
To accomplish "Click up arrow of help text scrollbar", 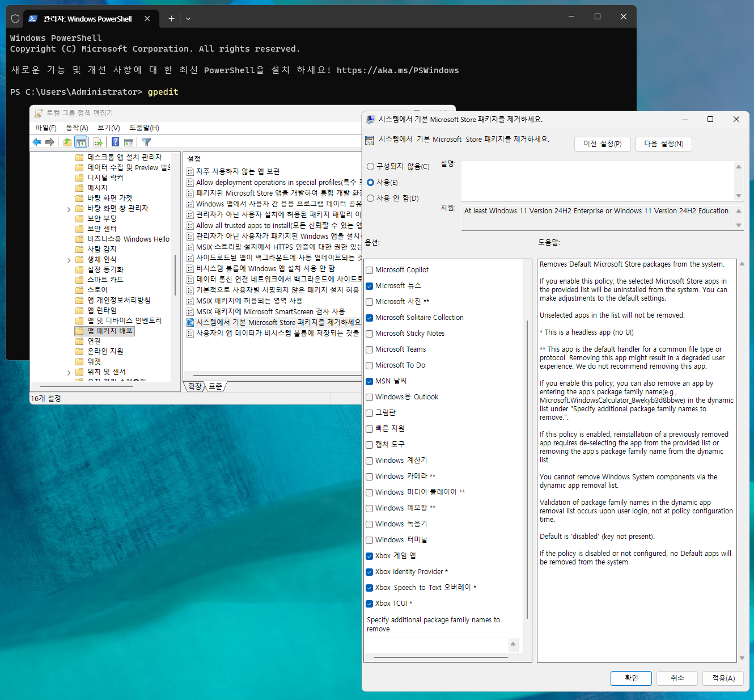I will tap(742, 264).
